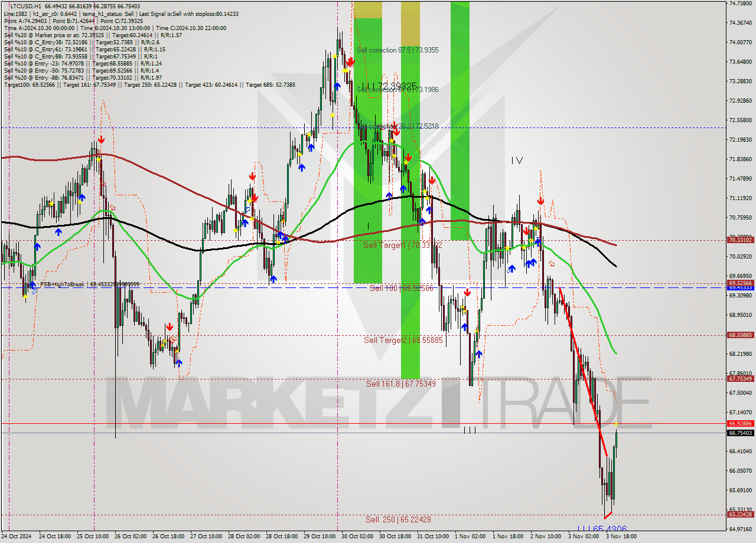Viewport: 756px width, 543px height.
Task: Click the '3 Nov 18:00' time axis label
Action: 621,537
